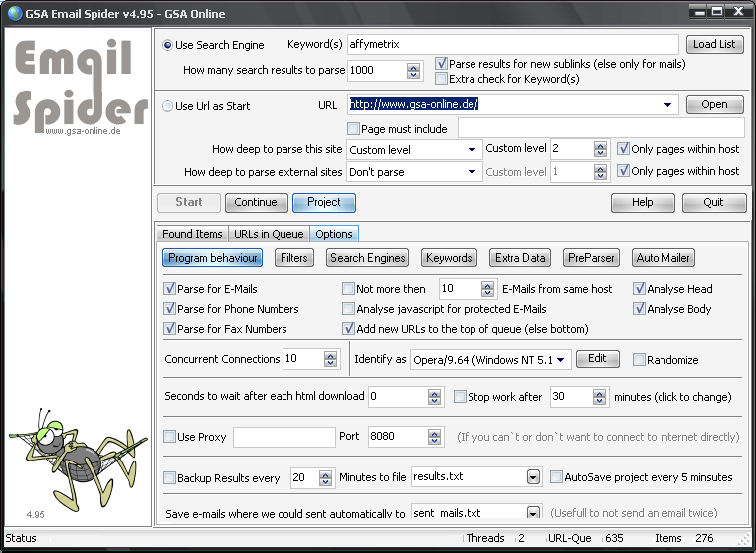Screen dimensions: 756x553
Task: Click the Page must include text field
Action: (x=601, y=128)
